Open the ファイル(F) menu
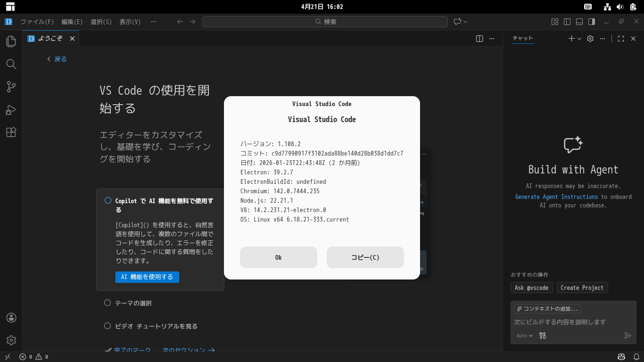Viewport: 644px width, 362px height. click(x=37, y=22)
